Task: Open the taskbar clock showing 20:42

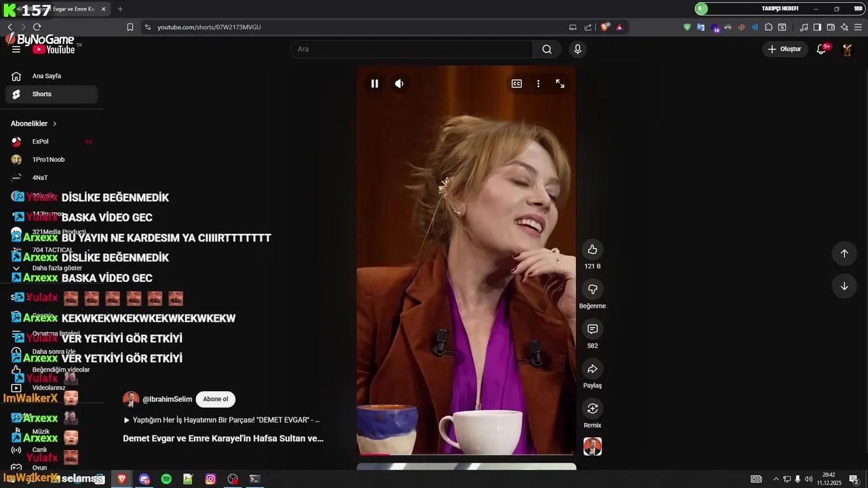Action: [829, 479]
